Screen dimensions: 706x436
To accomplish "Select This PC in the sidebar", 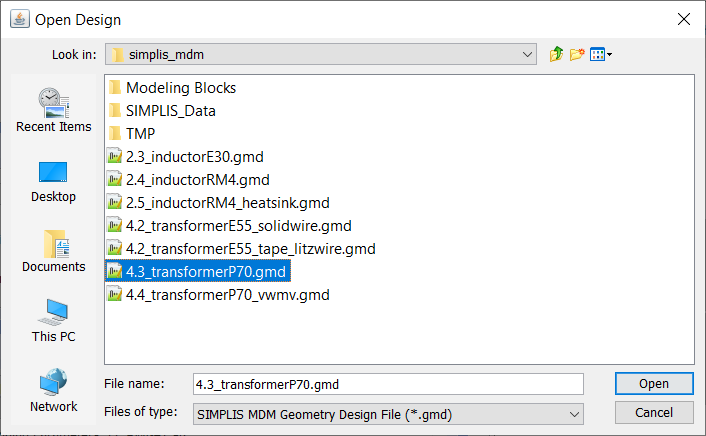I will 53,320.
